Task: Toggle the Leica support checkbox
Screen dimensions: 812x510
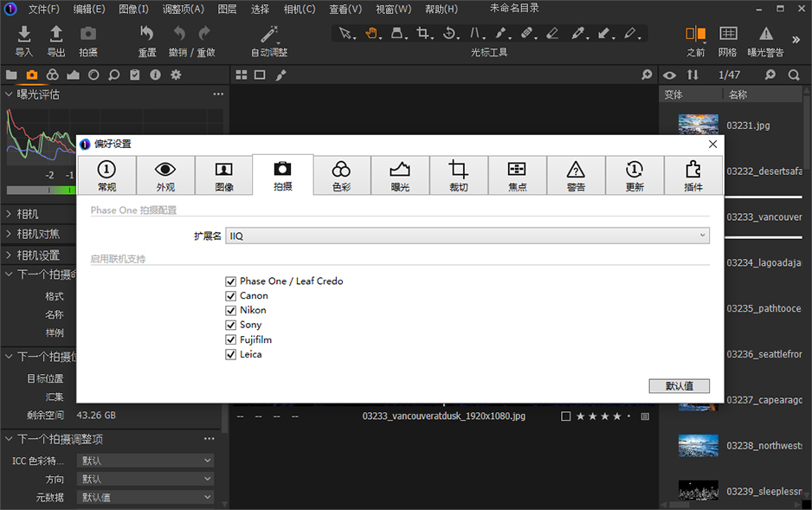Action: point(231,354)
